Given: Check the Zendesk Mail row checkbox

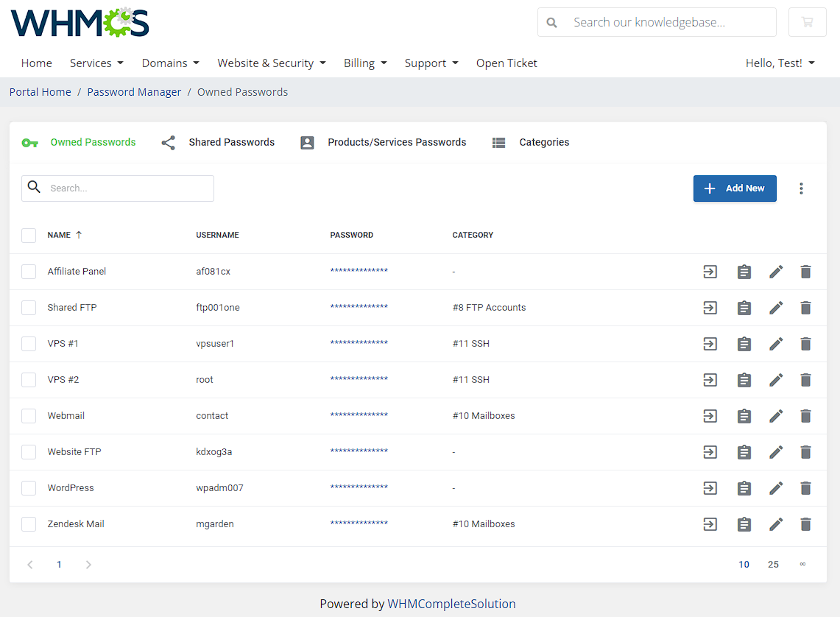Looking at the screenshot, I should (x=29, y=523).
